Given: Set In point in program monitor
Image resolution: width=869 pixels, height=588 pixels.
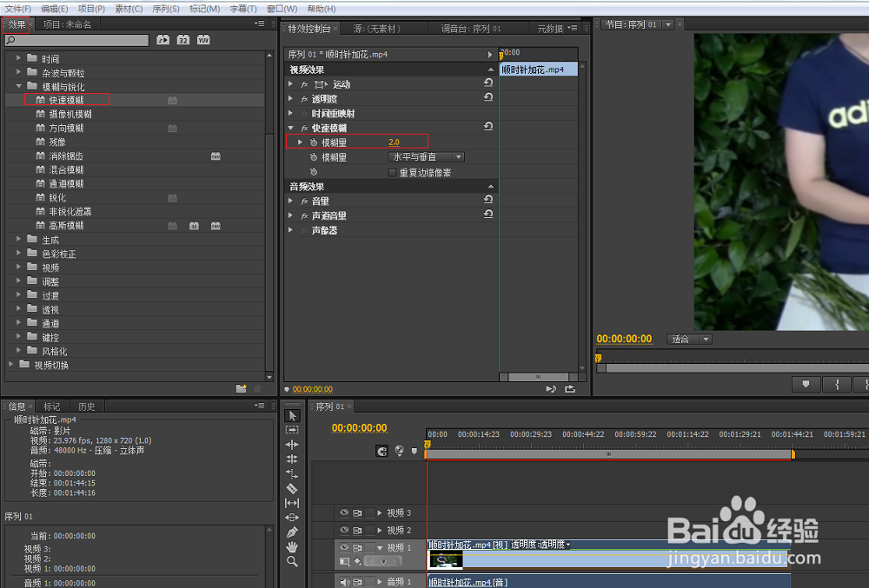Looking at the screenshot, I should 837,384.
